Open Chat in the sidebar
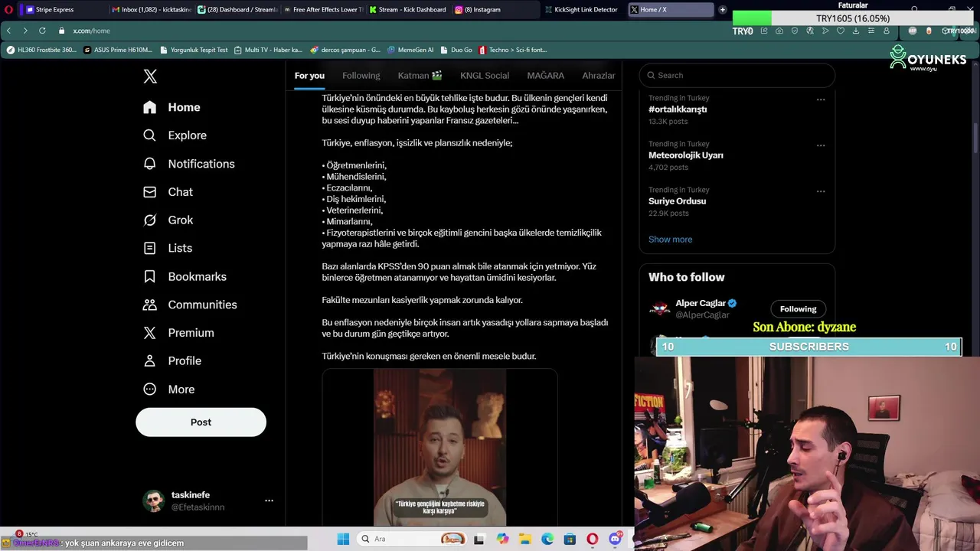The width and height of the screenshot is (980, 551). click(x=168, y=192)
